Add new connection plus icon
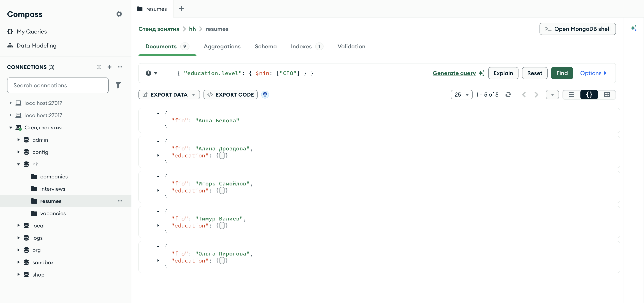 (110, 67)
